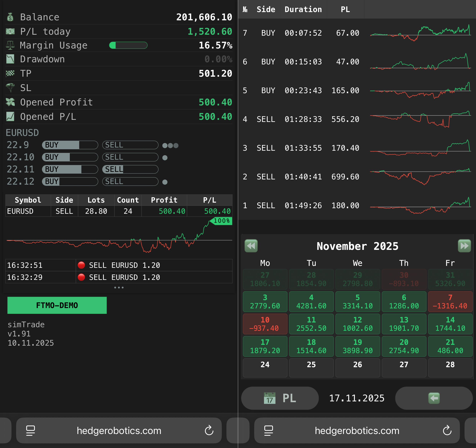Advance calendar with the double-arrow forward control
Image resolution: width=476 pixels, height=448 pixels.
pos(465,246)
